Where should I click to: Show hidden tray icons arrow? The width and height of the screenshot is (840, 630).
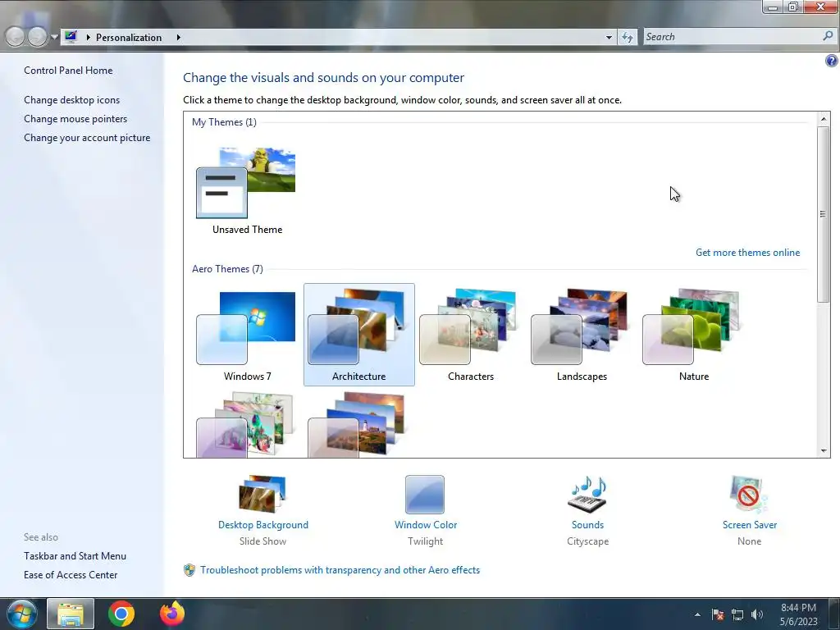(697, 614)
